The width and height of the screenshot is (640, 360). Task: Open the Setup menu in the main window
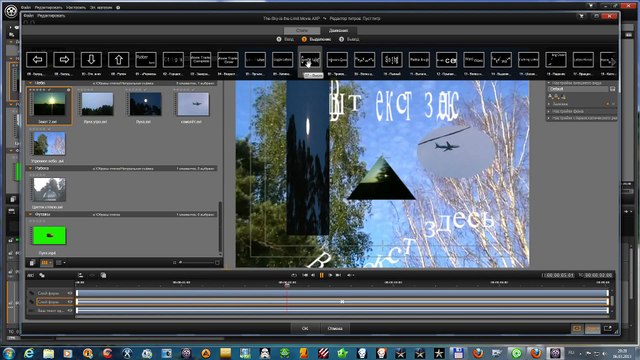76,7
